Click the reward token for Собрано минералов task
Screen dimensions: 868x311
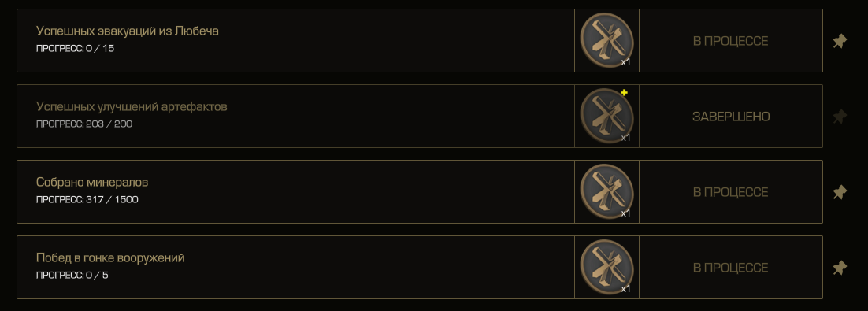(x=606, y=191)
